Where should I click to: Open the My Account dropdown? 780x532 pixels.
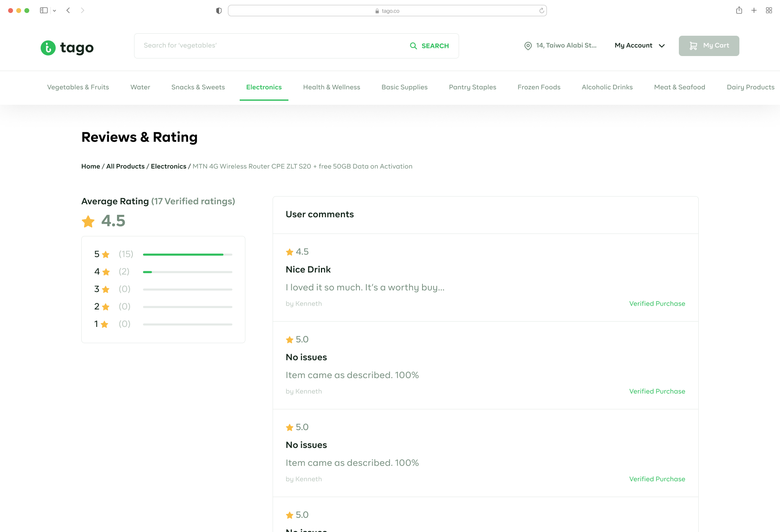pos(639,45)
